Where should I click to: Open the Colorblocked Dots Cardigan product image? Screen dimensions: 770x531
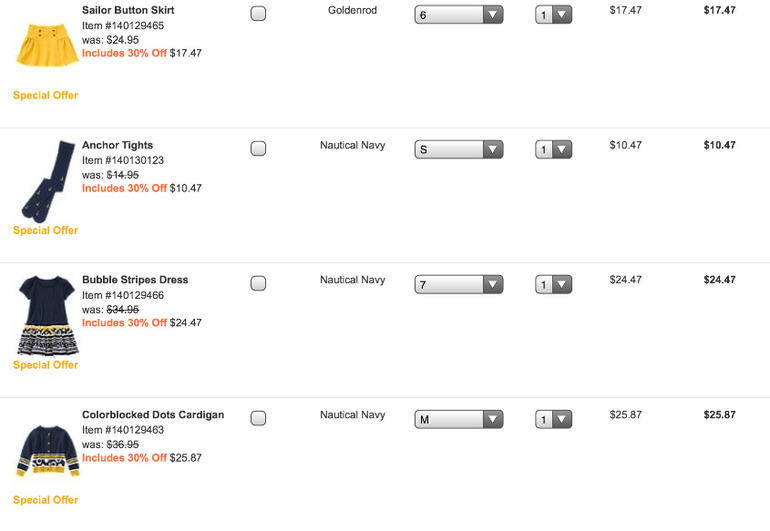[x=46, y=451]
